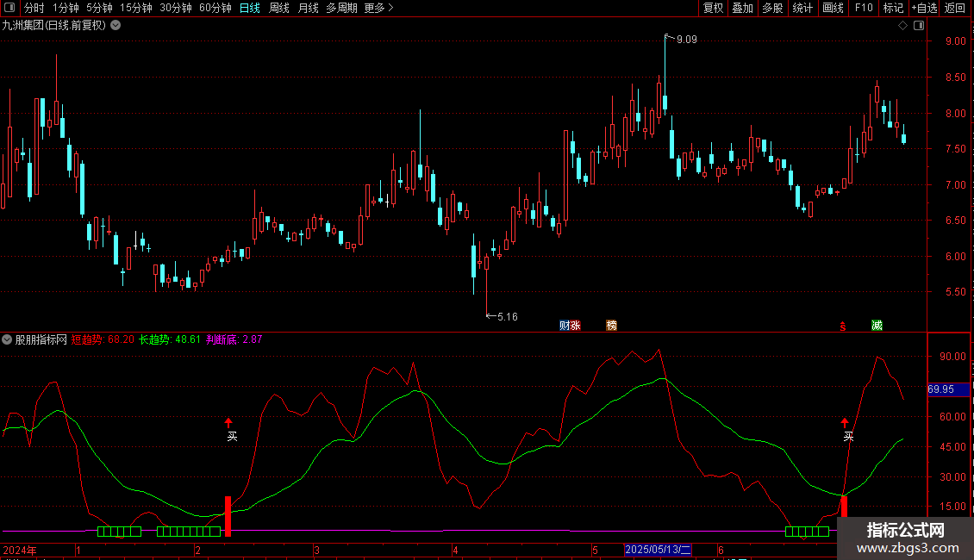
Task: Select the 15分钟 period tab
Action: coord(135,8)
